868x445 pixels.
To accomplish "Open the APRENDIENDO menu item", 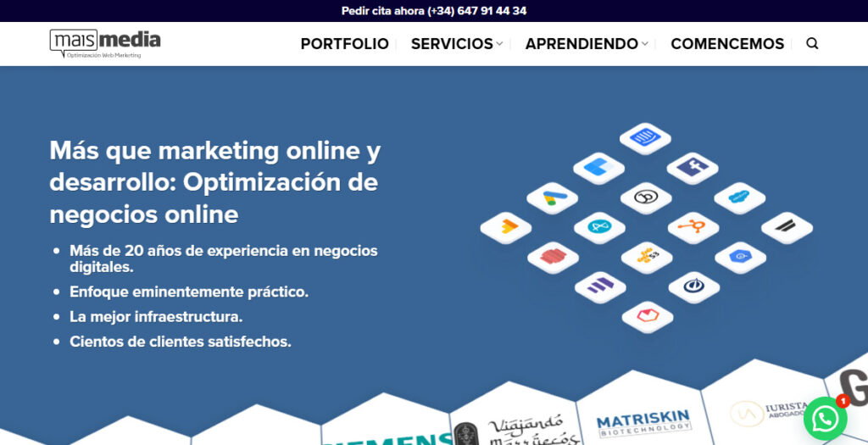I will (x=581, y=44).
